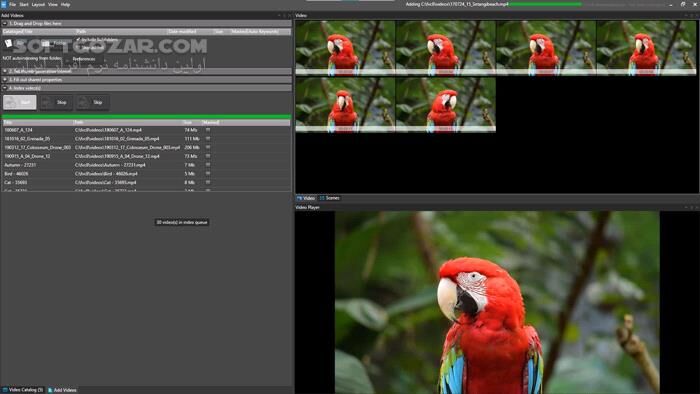Select the Autumn - 27231 row title

[x=20, y=165]
